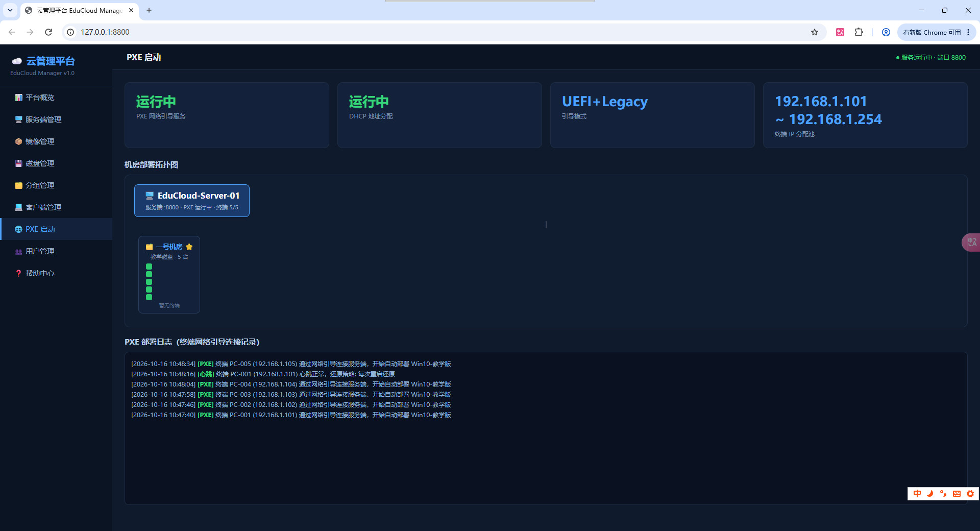Click the PC-004 PXE log line
This screenshot has height=531, width=980.
pyautogui.click(x=291, y=384)
